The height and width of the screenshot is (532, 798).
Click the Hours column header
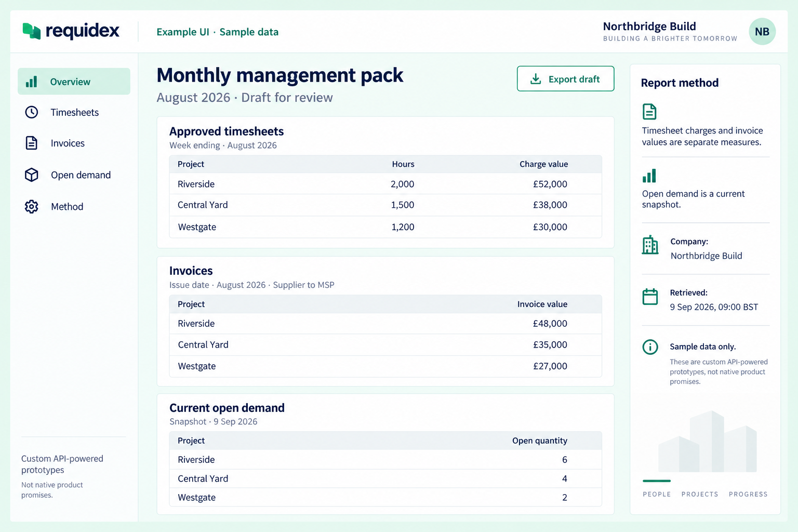[403, 164]
